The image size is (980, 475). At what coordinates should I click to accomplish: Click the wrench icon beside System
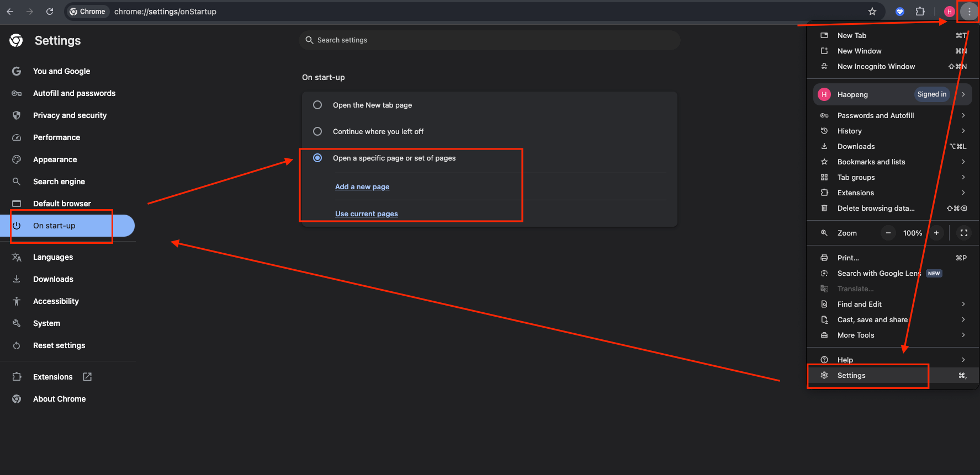coord(17,323)
